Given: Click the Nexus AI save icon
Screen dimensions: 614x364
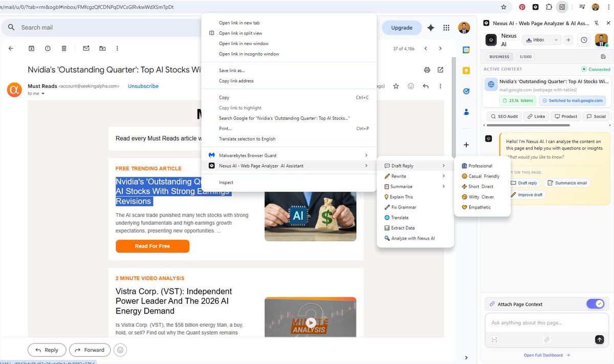Looking at the screenshot, I should pyautogui.click(x=603, y=57).
